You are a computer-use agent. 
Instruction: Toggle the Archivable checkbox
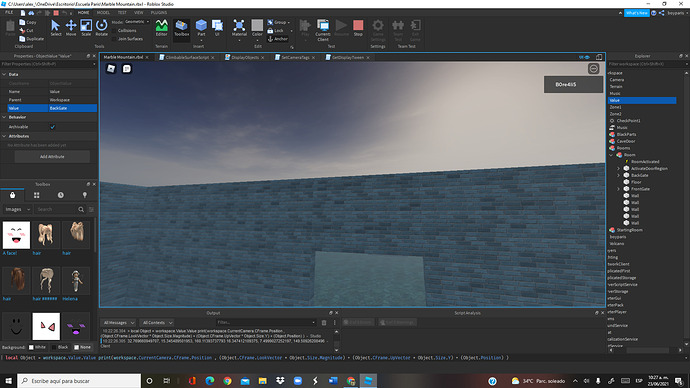coord(53,127)
